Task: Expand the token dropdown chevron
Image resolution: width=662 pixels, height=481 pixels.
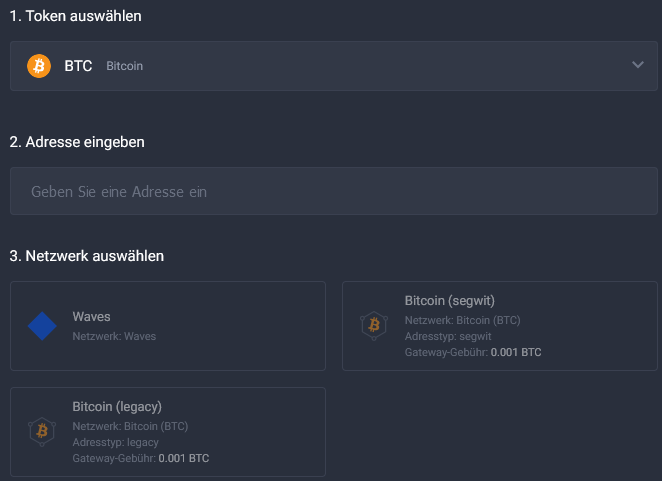Action: 638,65
